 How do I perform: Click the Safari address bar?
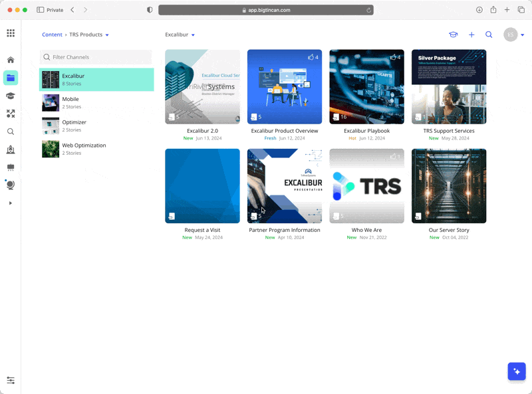[266, 10]
